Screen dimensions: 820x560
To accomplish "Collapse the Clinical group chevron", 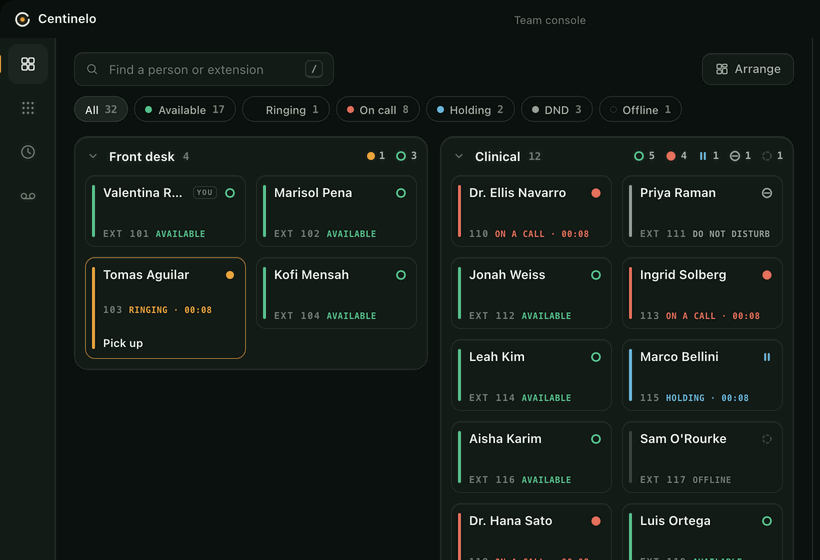I will [x=459, y=156].
